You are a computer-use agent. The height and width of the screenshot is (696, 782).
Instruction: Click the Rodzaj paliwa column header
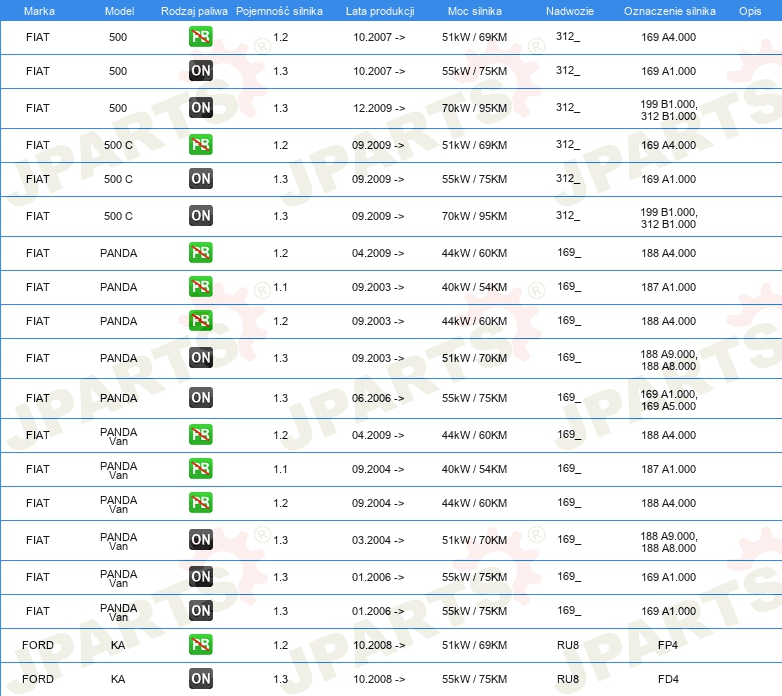pyautogui.click(x=194, y=11)
